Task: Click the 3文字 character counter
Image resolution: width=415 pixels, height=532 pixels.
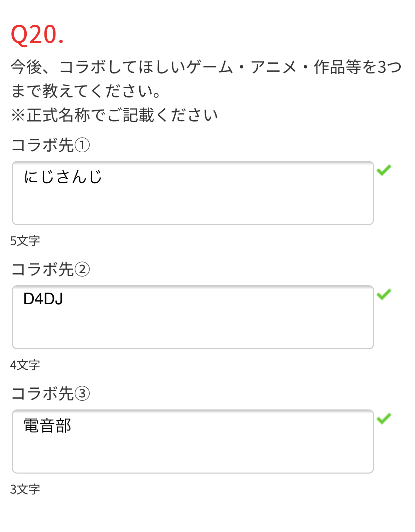Action: pos(25,489)
